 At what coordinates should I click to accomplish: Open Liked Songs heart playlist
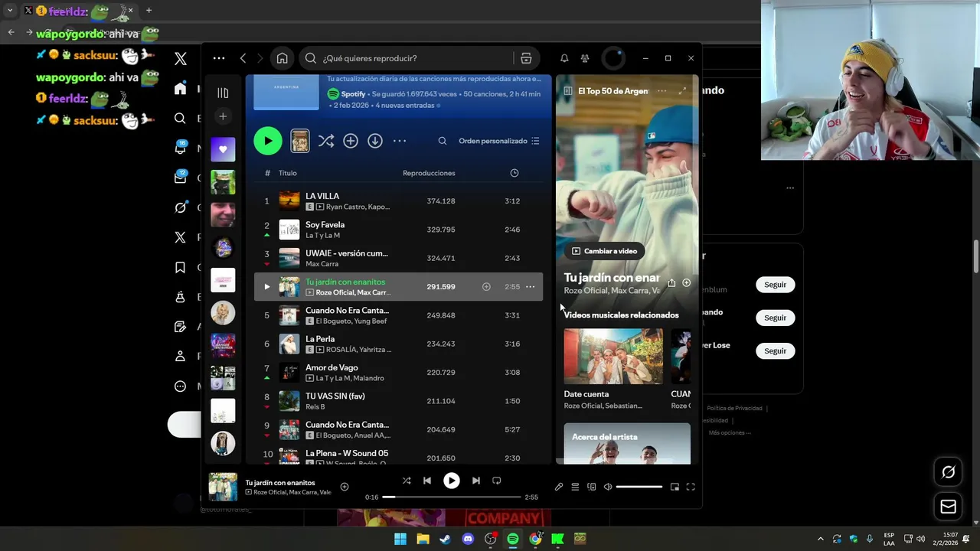pyautogui.click(x=223, y=149)
